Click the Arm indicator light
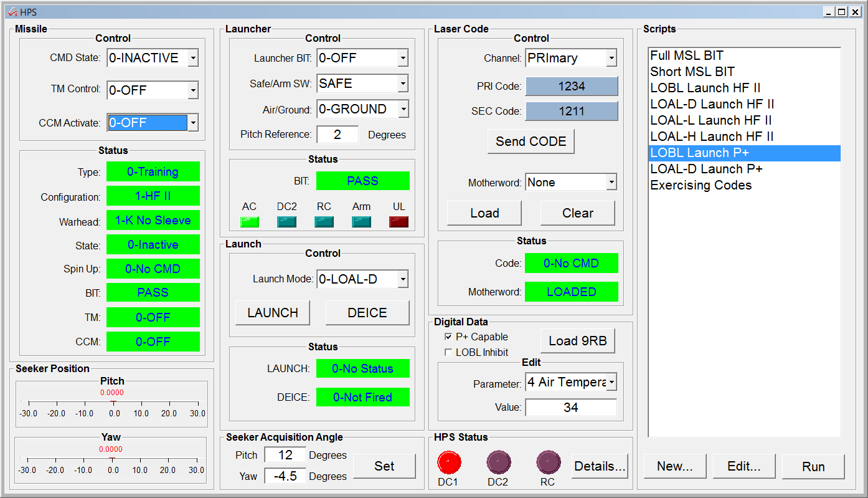Screen dimensions: 868x498 (361, 221)
